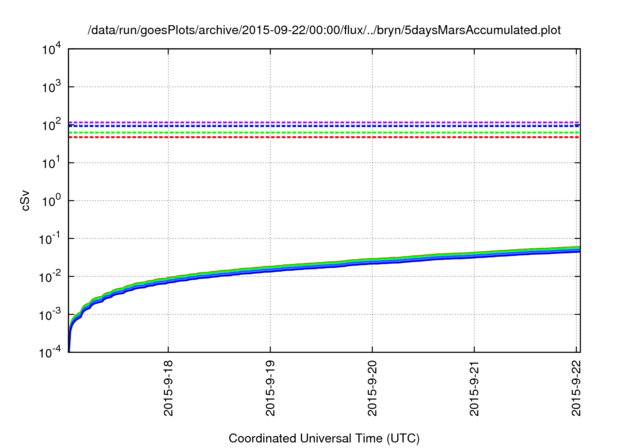Click the 10^4 y-axis tick label
The height and width of the screenshot is (448, 640).
pos(52,49)
